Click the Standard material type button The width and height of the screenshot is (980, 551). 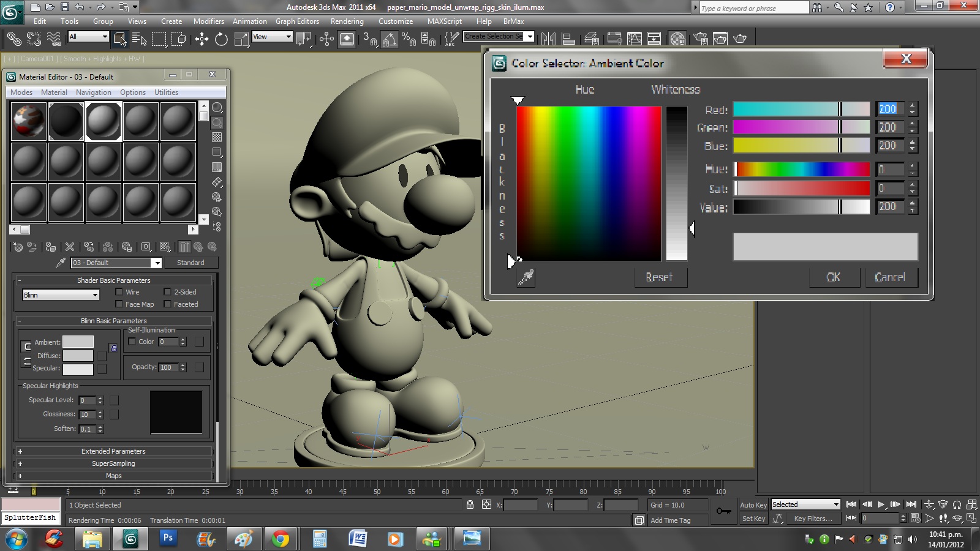tap(190, 263)
